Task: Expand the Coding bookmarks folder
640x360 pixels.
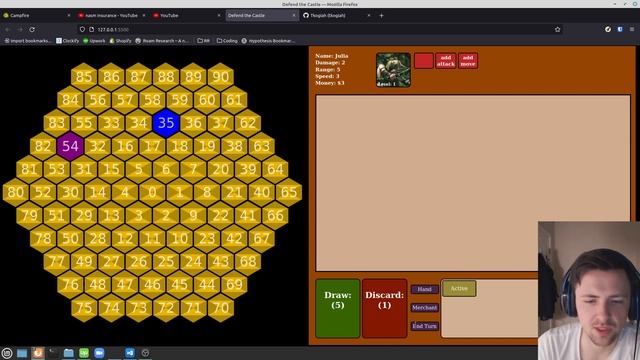Action: [x=227, y=41]
